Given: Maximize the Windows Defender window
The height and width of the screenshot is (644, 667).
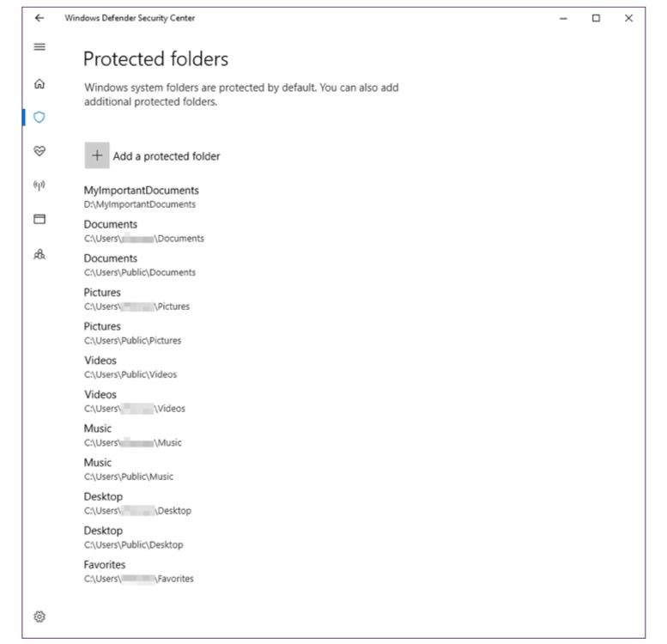Looking at the screenshot, I should coord(596,18).
